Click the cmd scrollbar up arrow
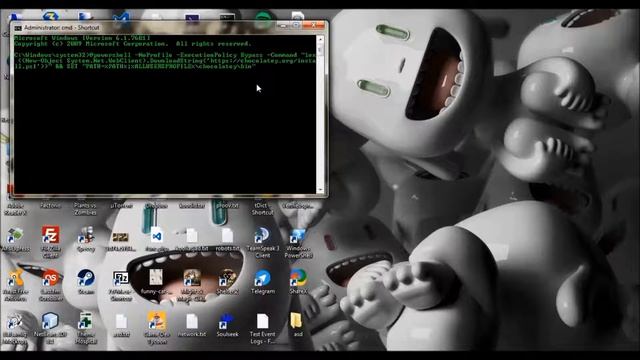Viewport: 640px width, 360px height. [320, 40]
